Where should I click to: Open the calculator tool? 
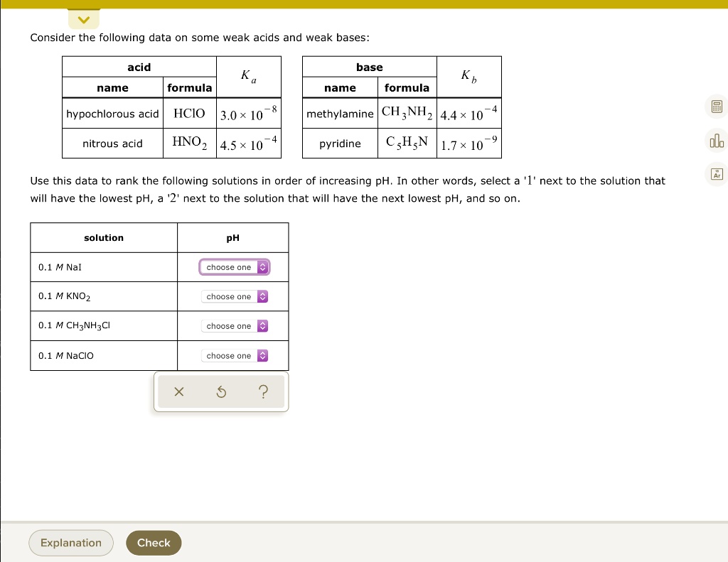click(x=717, y=106)
